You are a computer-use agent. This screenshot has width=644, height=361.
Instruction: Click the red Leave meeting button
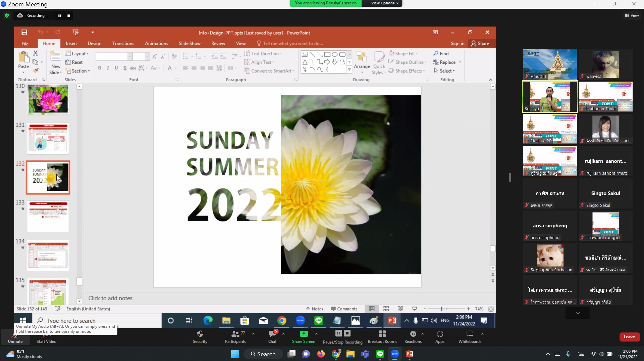pos(629,337)
